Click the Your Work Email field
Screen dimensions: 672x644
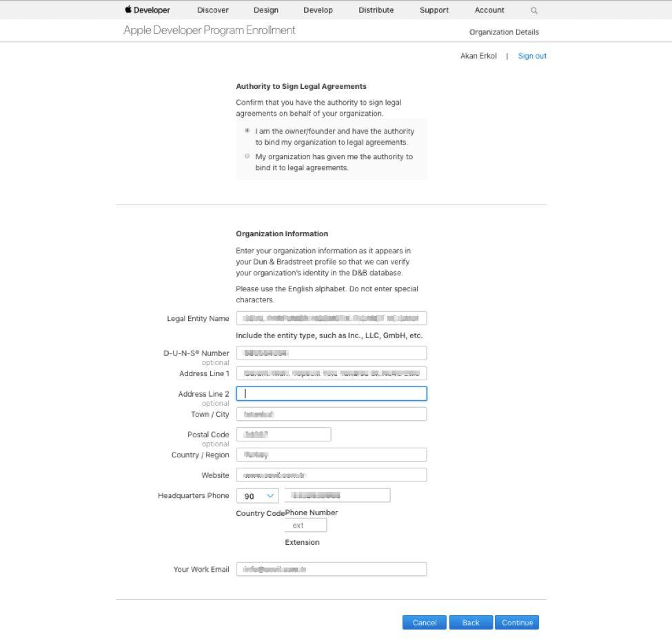point(332,570)
